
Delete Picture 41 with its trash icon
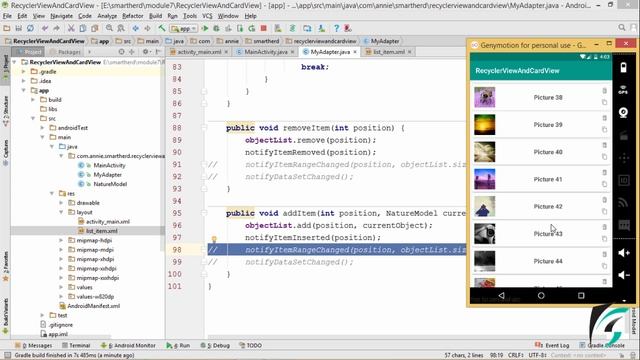tap(604, 173)
